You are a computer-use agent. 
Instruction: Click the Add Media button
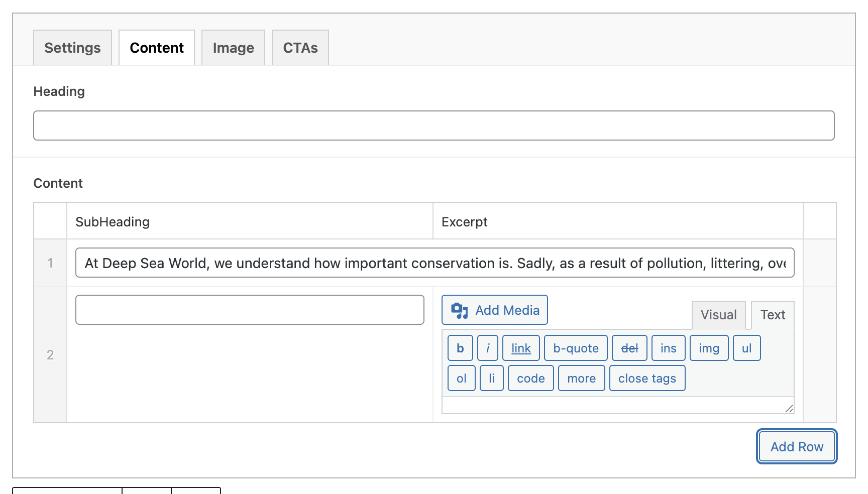(x=495, y=310)
